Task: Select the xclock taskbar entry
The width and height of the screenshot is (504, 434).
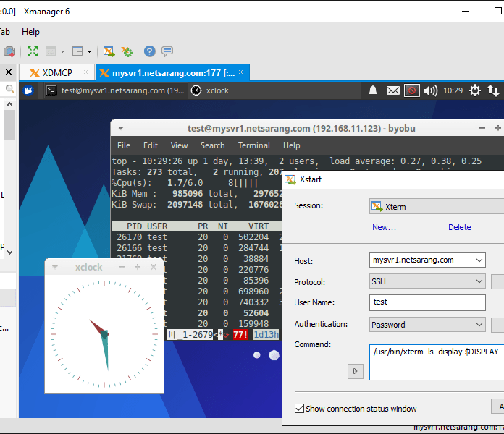Action: tap(210, 90)
